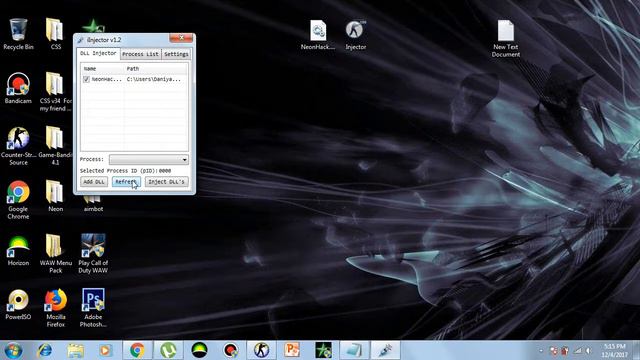
Task: Select the aimbot folder on desktop
Action: coord(93,204)
